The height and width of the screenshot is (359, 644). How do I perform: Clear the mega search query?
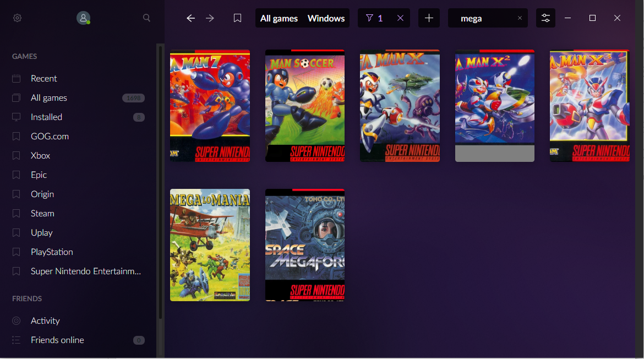[x=519, y=18]
